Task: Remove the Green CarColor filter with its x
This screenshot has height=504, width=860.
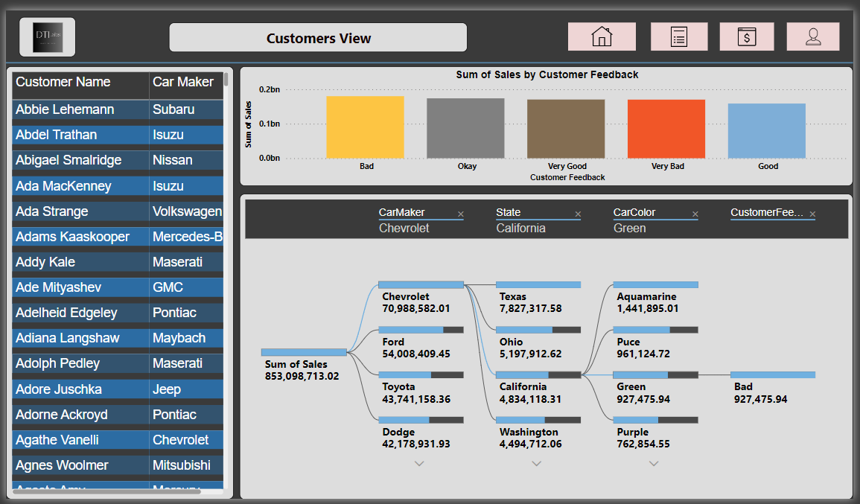Action: (695, 213)
